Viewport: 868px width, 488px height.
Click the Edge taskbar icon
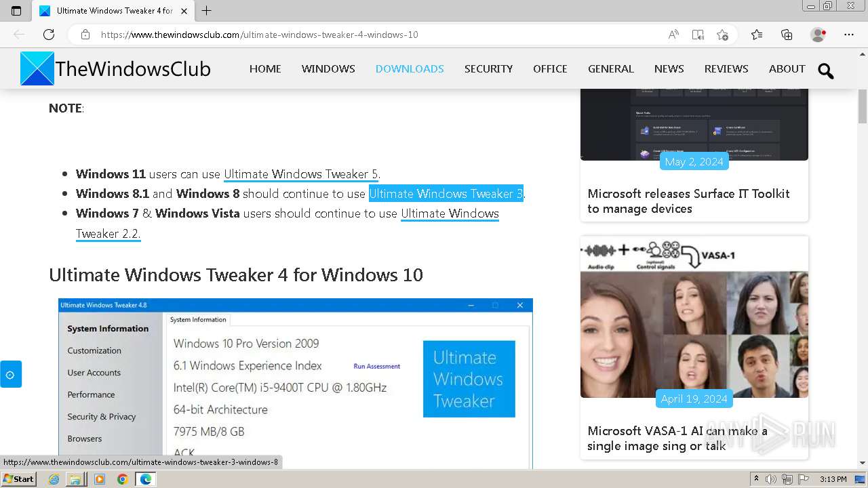click(146, 479)
